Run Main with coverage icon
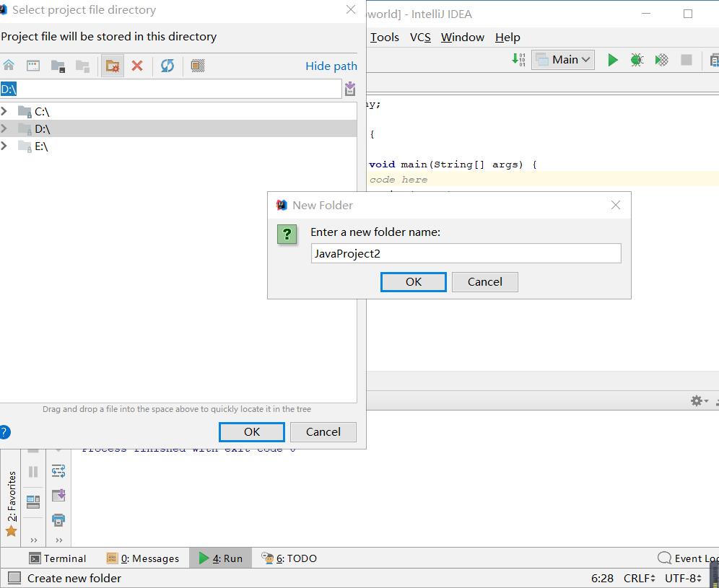This screenshot has width=719, height=588. click(661, 60)
